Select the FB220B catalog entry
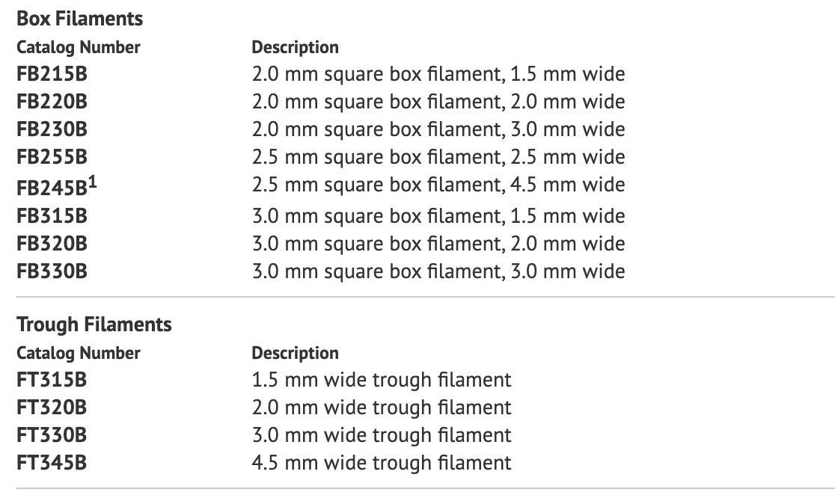This screenshot has height=504, width=835. pyautogui.click(x=52, y=102)
